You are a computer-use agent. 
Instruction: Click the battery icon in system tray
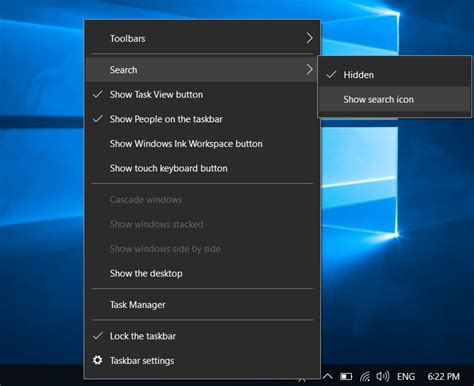tap(346, 377)
